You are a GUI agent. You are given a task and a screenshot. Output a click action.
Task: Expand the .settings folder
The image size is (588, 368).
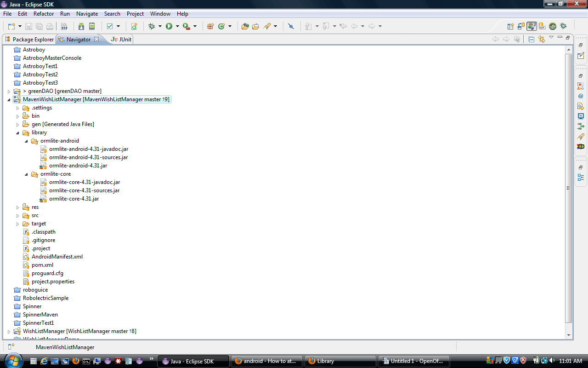(17, 108)
